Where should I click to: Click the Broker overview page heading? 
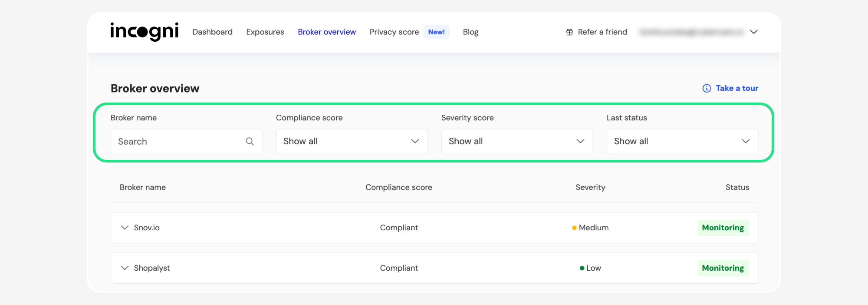click(155, 88)
